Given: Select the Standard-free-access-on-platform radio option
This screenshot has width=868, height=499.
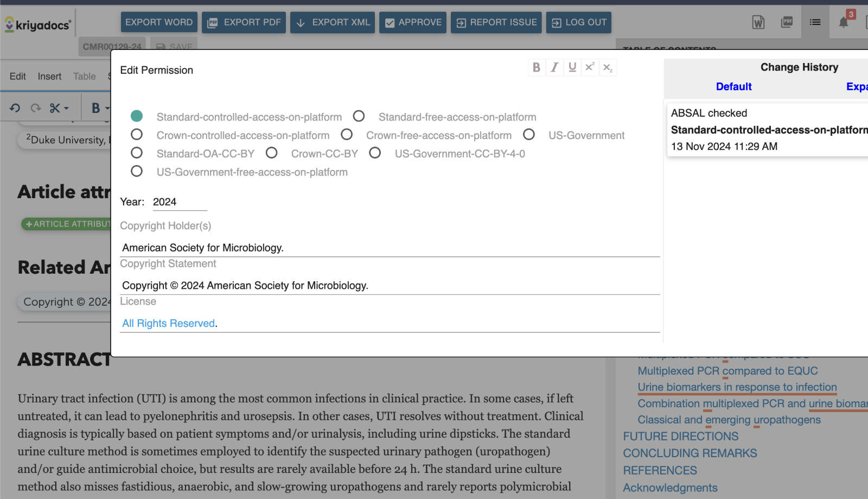Looking at the screenshot, I should click(x=359, y=116).
